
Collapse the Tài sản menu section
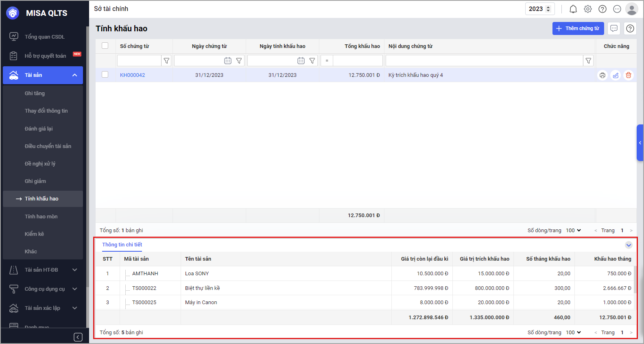pos(74,75)
